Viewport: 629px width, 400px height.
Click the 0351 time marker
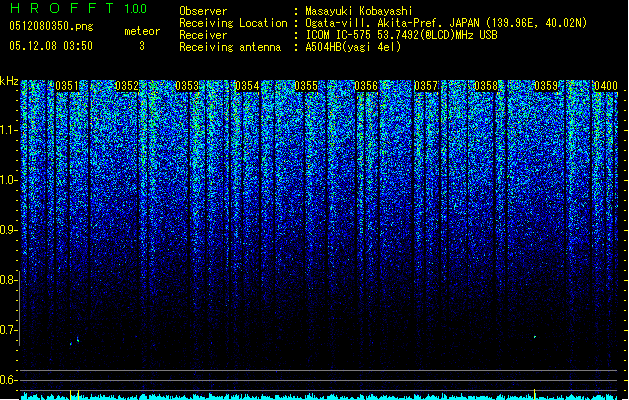point(67,86)
